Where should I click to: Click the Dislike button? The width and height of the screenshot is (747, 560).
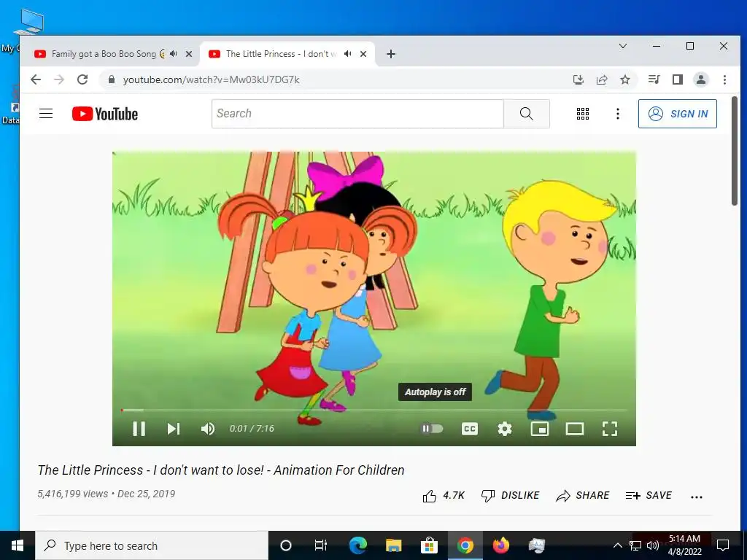(x=510, y=496)
